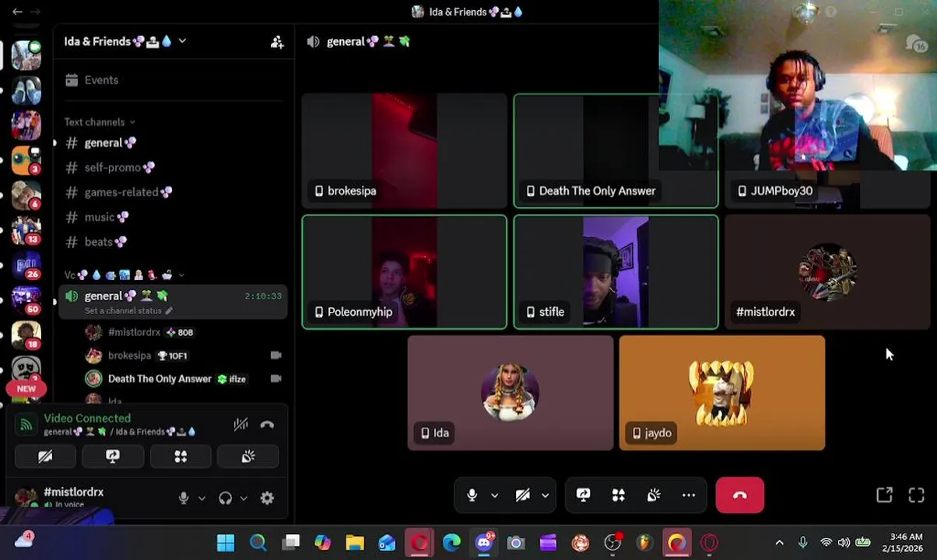
Task: Open the top server icon in sidebar
Action: pyautogui.click(x=26, y=56)
